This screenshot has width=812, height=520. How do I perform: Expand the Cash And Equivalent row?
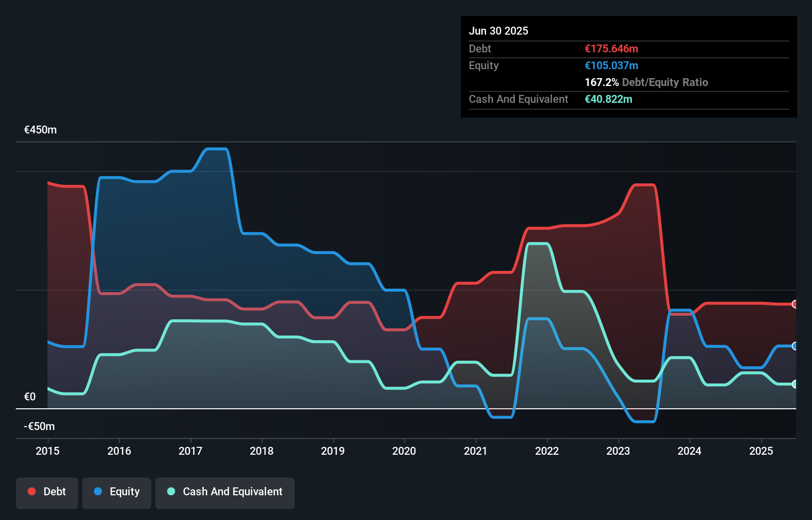point(518,99)
